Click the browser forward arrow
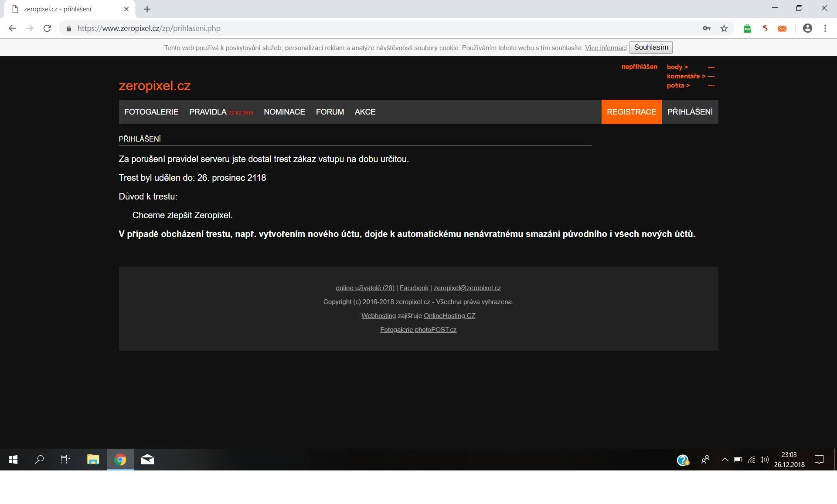 30,28
